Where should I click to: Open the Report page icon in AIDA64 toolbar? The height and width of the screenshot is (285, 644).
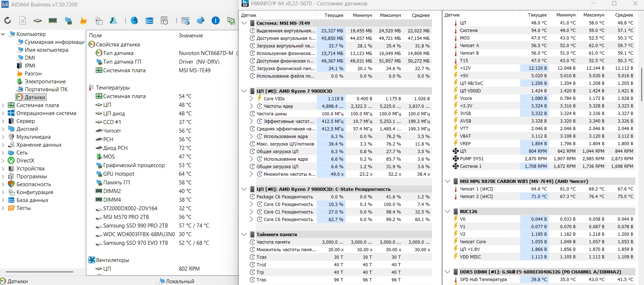tap(22, 20)
